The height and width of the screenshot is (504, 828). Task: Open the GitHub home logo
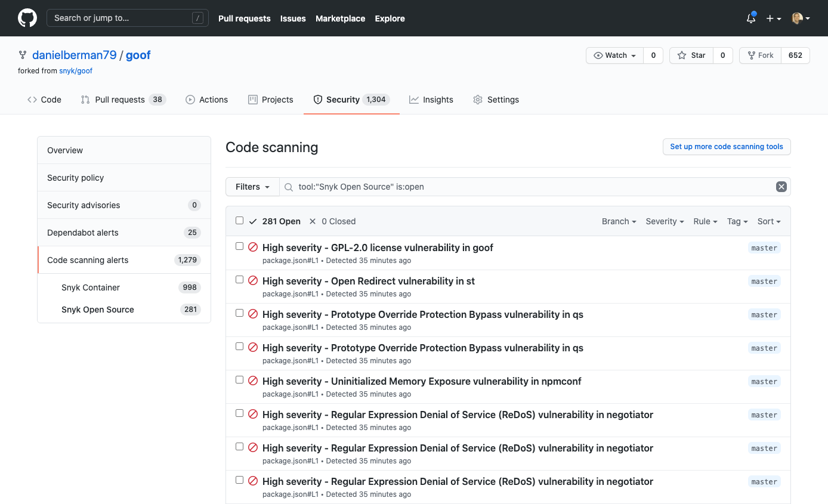27,18
